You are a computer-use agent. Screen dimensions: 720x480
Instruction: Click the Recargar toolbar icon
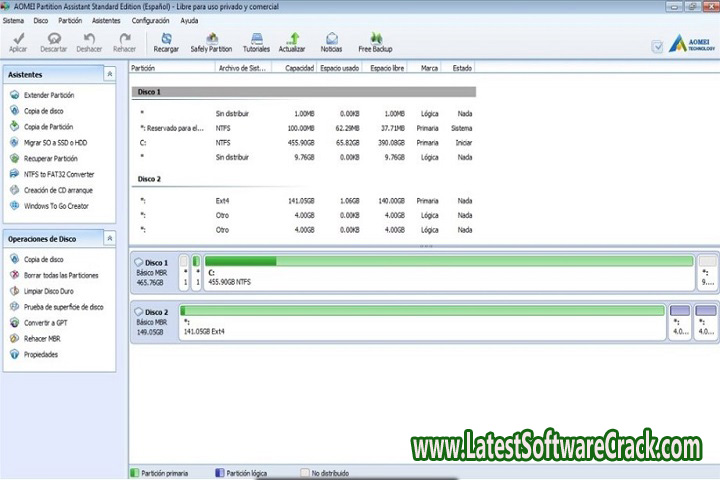click(x=165, y=38)
